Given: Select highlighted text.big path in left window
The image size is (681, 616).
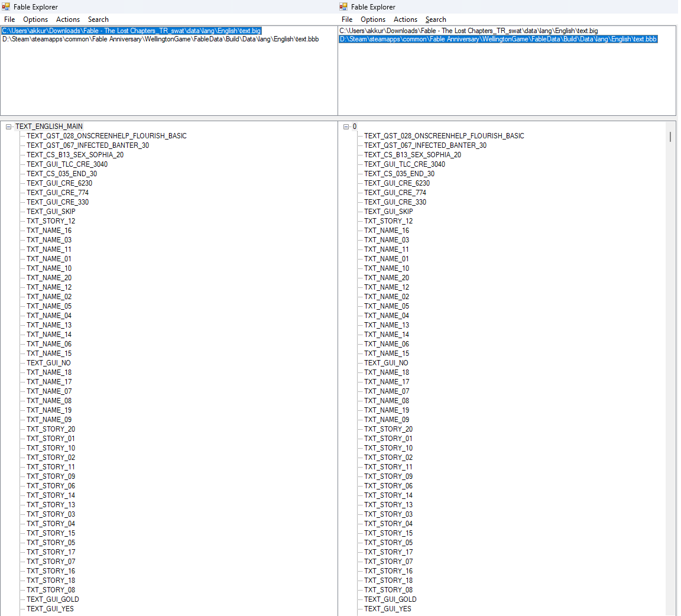Looking at the screenshot, I should pos(131,31).
